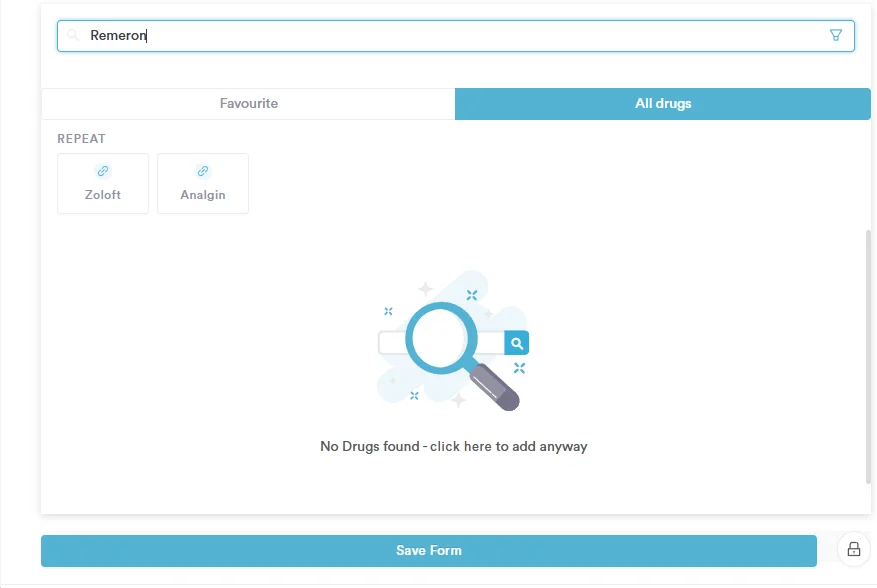This screenshot has width=877, height=588.
Task: Click the magnifier icon inside search field
Action: (x=73, y=35)
